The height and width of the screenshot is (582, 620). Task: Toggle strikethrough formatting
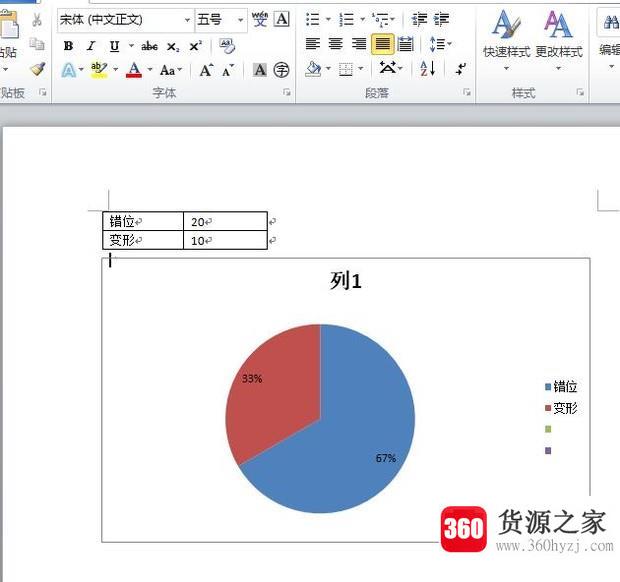coord(149,46)
